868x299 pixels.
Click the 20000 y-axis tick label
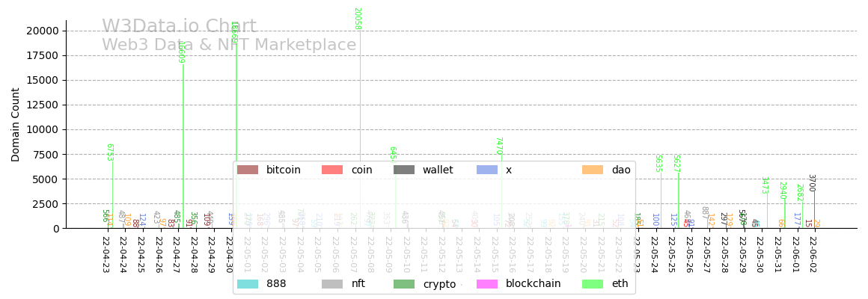point(42,31)
